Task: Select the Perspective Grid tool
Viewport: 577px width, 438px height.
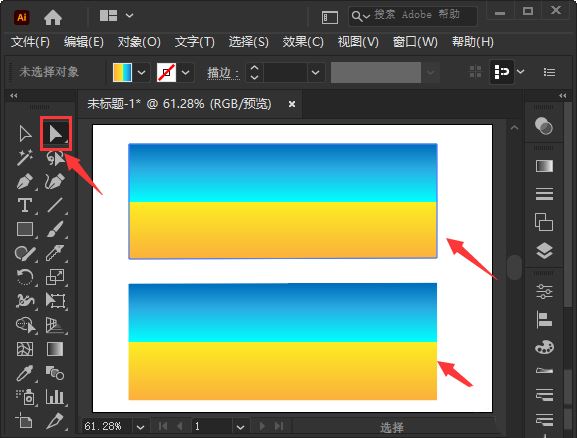Action: [x=55, y=325]
